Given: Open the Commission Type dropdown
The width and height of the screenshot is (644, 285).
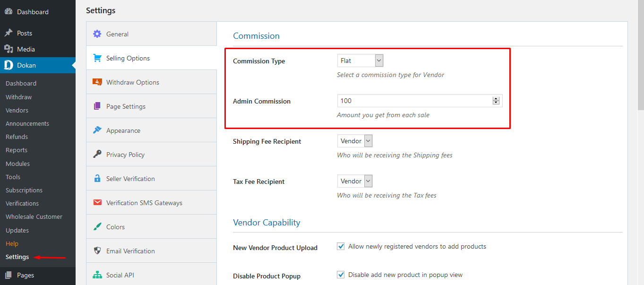Looking at the screenshot, I should 360,61.
